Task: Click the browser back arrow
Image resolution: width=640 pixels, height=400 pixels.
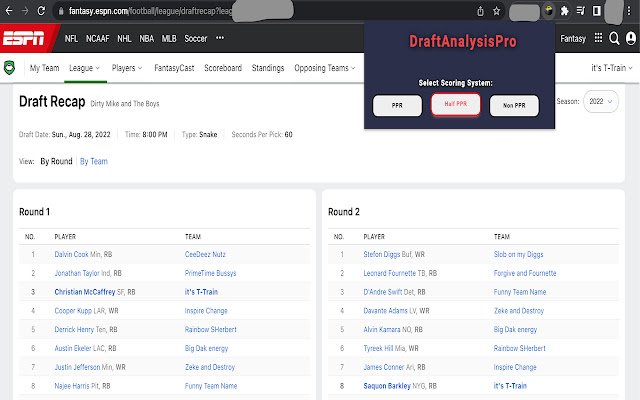Action: (x=9, y=11)
